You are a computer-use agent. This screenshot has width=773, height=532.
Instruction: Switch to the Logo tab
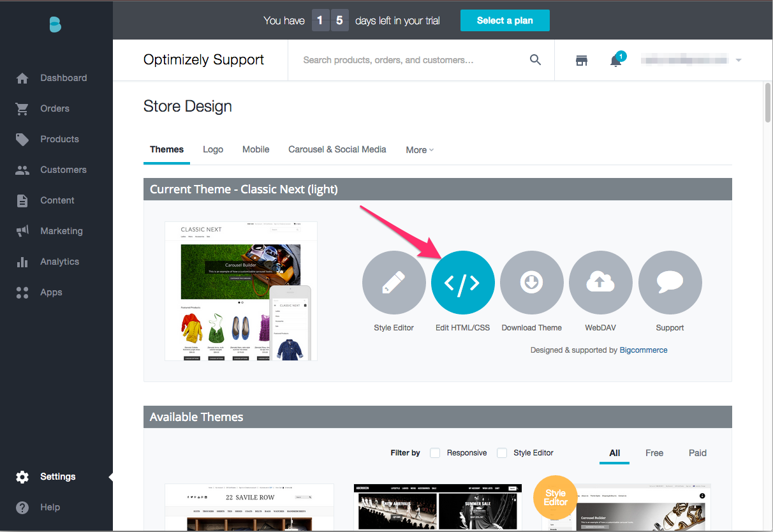click(213, 149)
